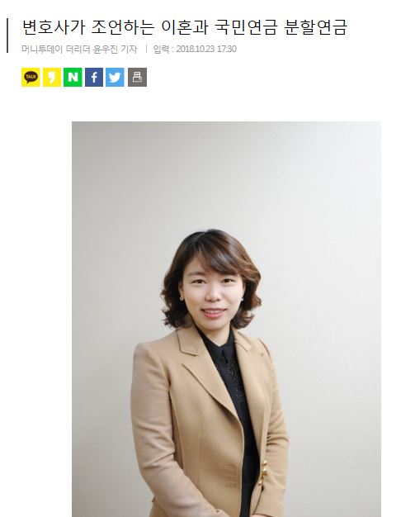The height and width of the screenshot is (517, 420).
Task: Click the 머니투데이 publisher name in byline
Action: click(42, 49)
